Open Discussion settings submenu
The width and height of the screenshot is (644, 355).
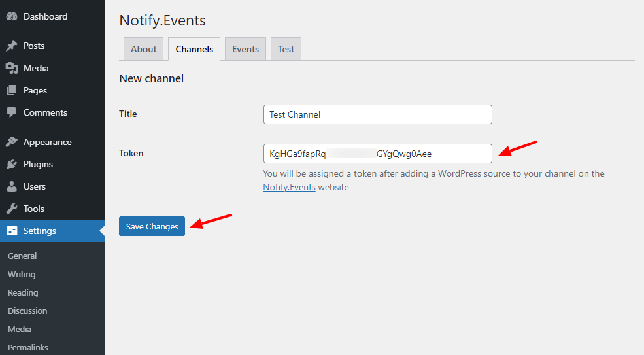point(27,311)
